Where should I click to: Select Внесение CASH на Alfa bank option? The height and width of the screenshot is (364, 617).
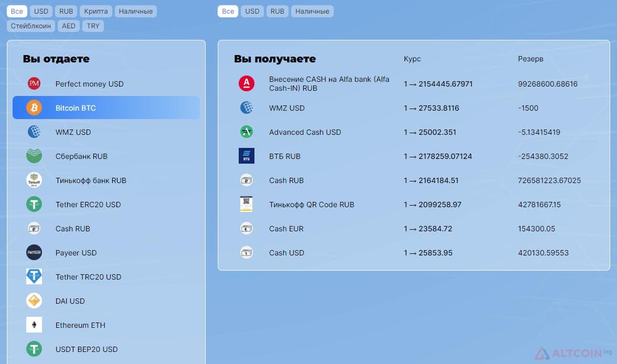414,83
